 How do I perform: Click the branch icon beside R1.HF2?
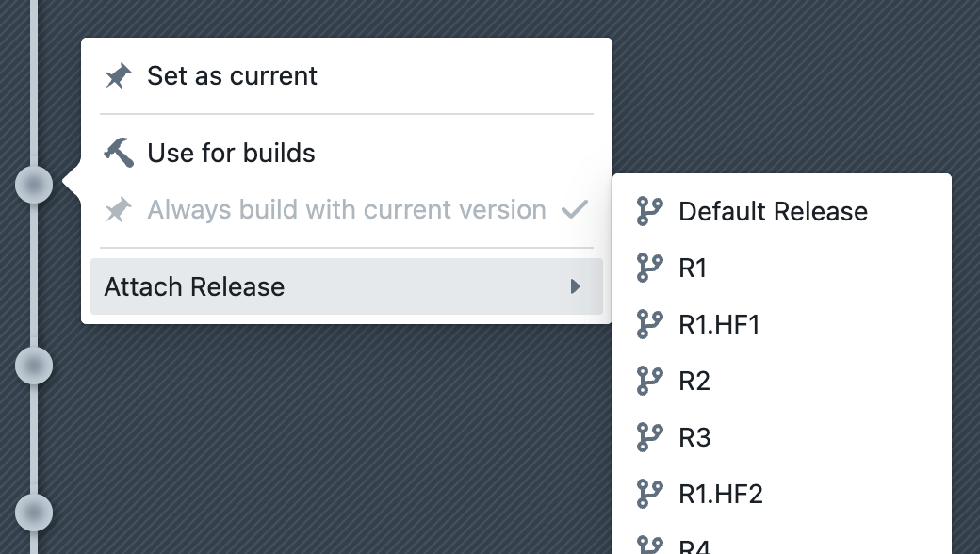pyautogui.click(x=649, y=494)
